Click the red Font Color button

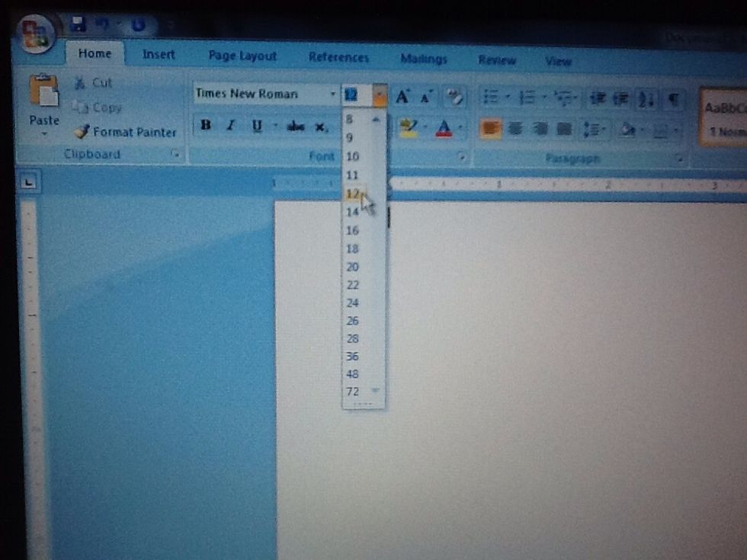click(444, 128)
